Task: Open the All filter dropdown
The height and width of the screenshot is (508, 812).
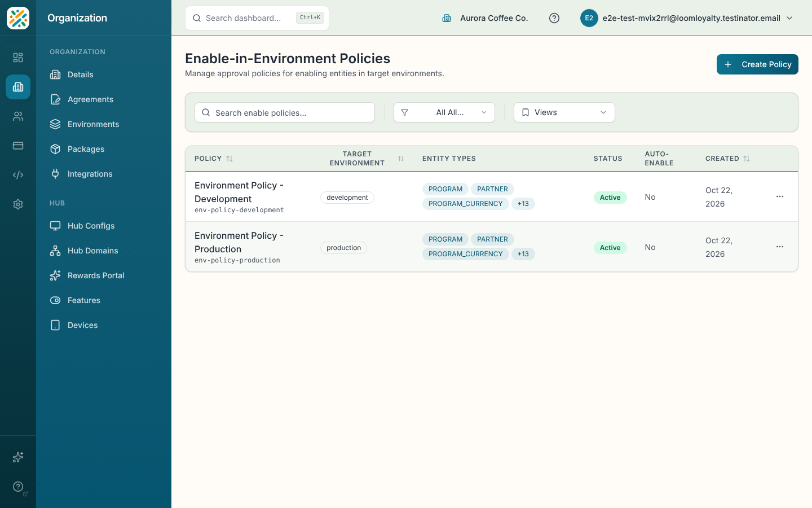Action: (444, 112)
